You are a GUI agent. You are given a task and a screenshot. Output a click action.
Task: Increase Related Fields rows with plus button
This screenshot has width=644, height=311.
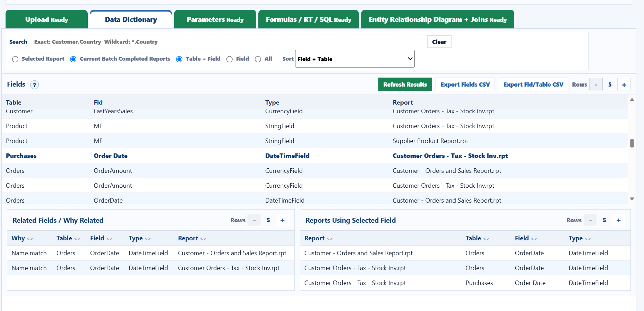[x=282, y=220]
